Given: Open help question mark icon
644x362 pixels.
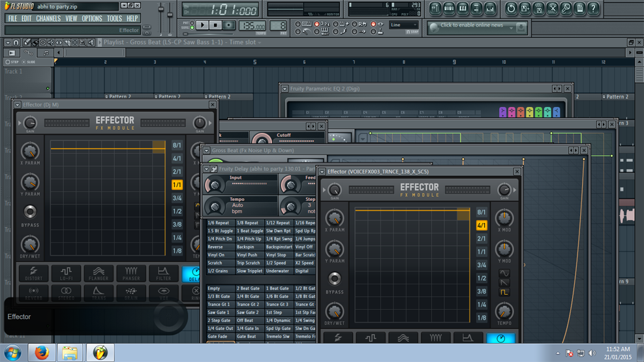Looking at the screenshot, I should pyautogui.click(x=593, y=8).
